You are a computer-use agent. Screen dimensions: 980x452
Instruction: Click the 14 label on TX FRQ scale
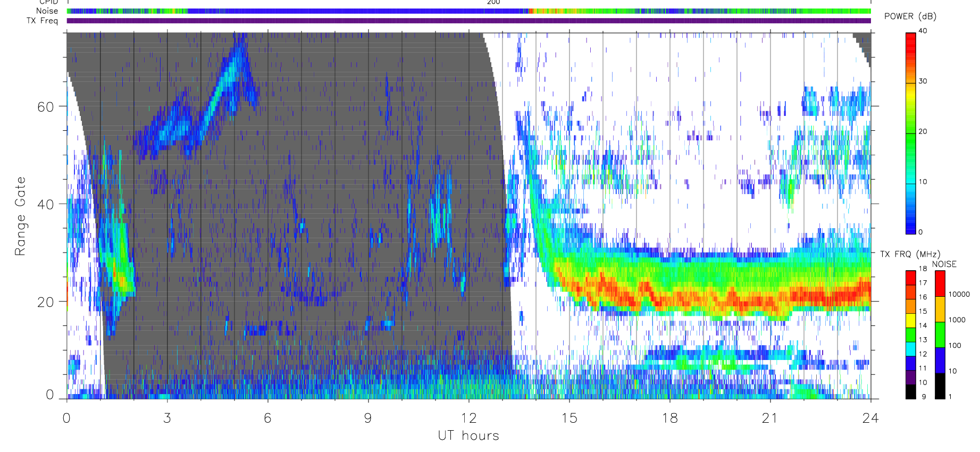click(x=923, y=325)
